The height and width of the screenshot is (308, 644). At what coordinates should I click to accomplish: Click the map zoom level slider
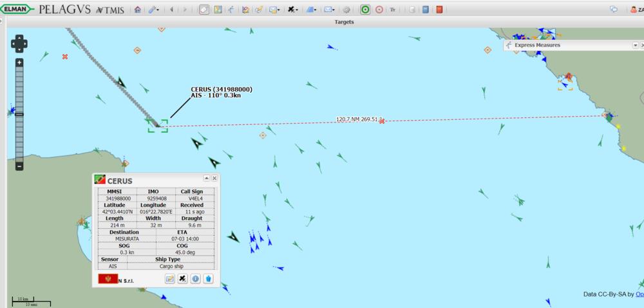19,114
